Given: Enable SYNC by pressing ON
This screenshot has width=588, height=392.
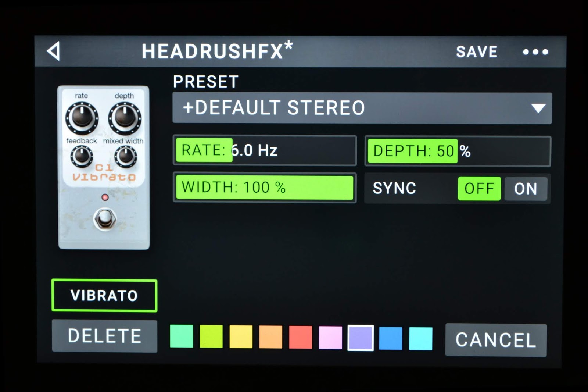Looking at the screenshot, I should 526,189.
